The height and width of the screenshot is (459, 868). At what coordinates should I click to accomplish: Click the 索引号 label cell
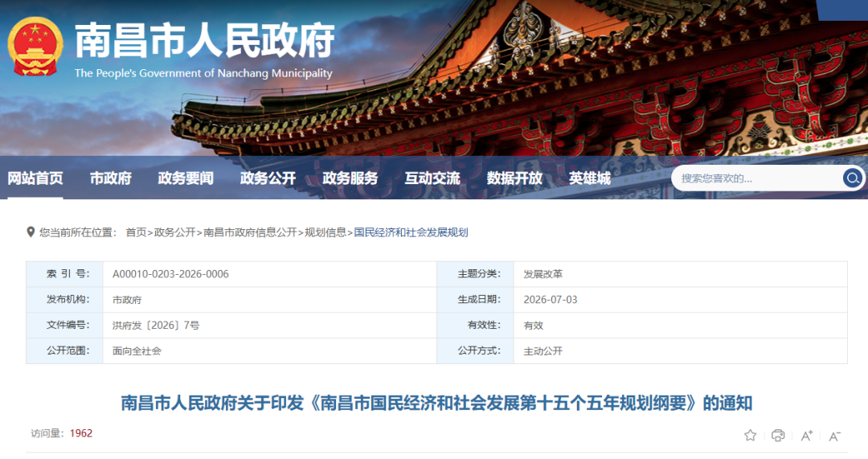65,274
